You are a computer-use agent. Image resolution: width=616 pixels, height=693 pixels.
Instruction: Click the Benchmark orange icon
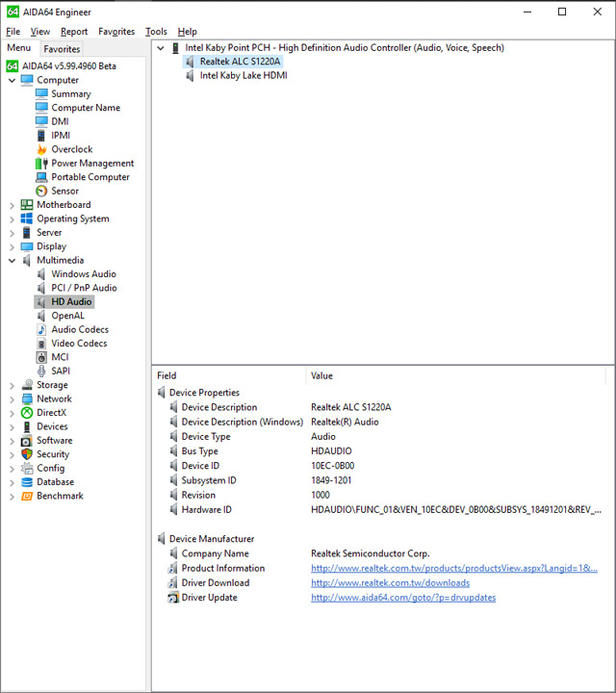tap(27, 496)
